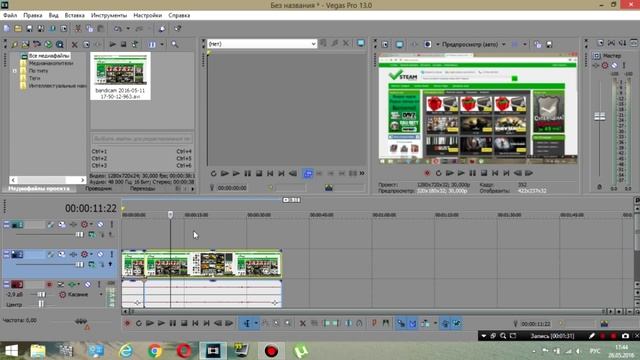Expand the По типу tree node

click(15, 71)
